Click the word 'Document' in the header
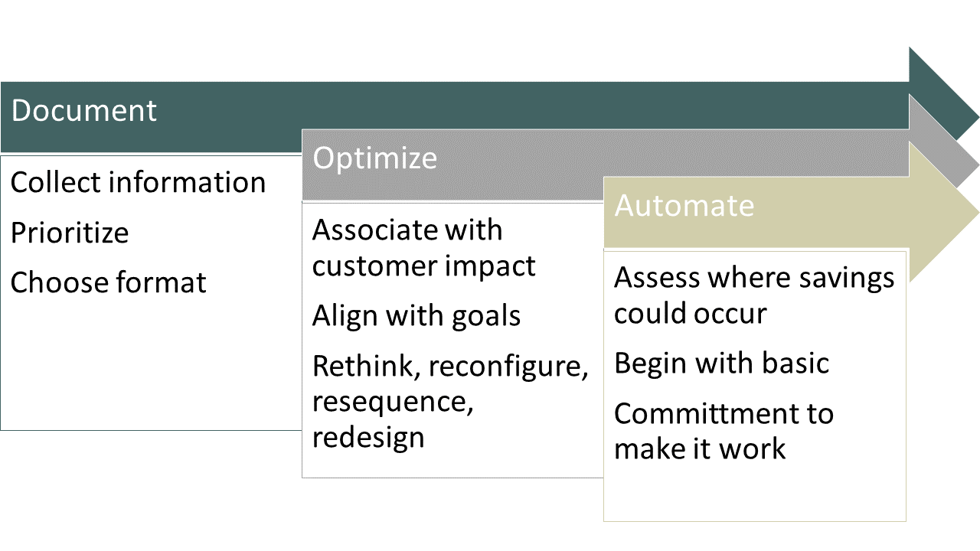Image resolution: width=980 pixels, height=551 pixels. [84, 111]
